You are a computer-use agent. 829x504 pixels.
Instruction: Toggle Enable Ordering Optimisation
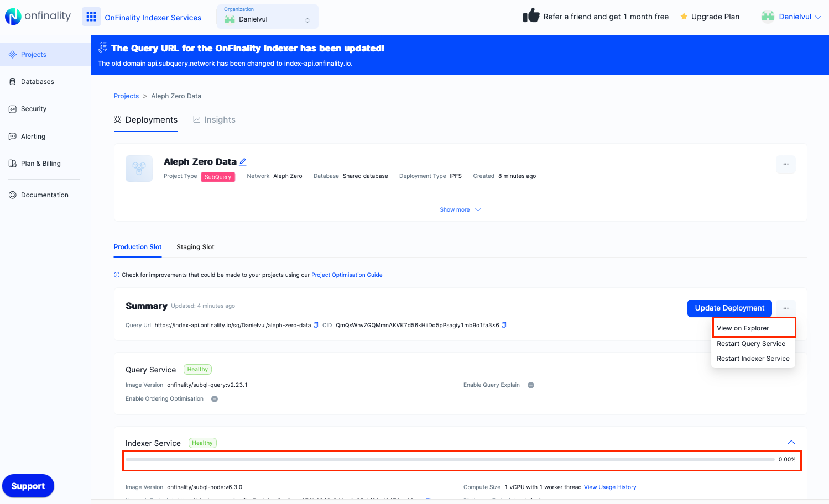pos(214,398)
